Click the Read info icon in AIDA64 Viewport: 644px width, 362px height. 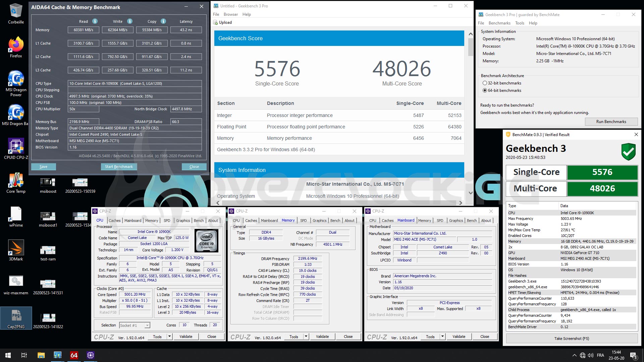pyautogui.click(x=95, y=21)
